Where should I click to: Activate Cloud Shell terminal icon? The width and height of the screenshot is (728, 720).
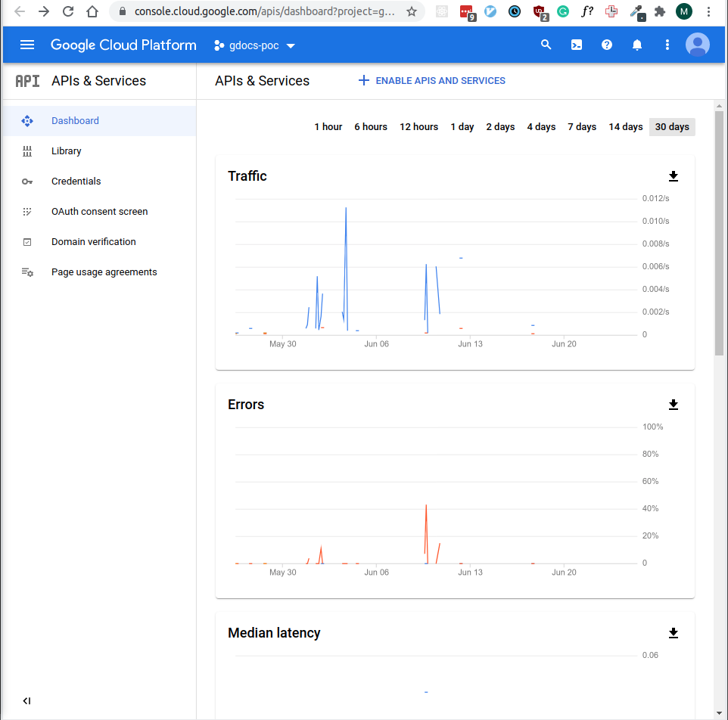[x=576, y=45]
